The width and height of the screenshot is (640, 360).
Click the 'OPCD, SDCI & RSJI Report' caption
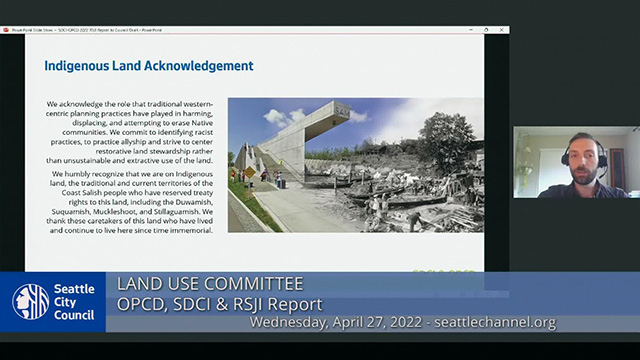[x=220, y=304]
